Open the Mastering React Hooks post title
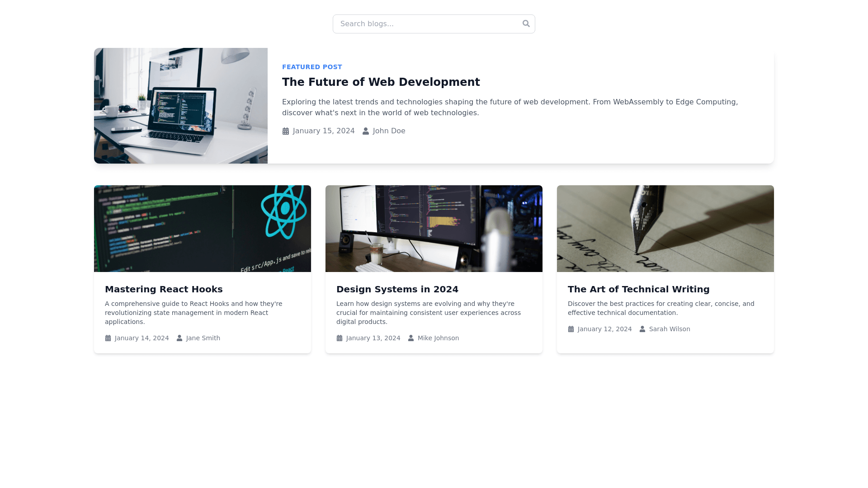The width and height of the screenshot is (868, 488). tap(164, 289)
